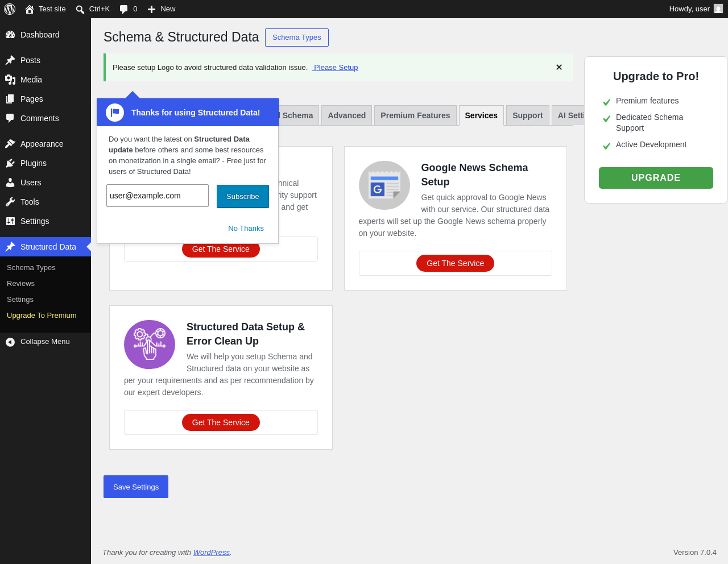This screenshot has width=728, height=564.
Task: Click the Users person icon
Action: point(10,183)
